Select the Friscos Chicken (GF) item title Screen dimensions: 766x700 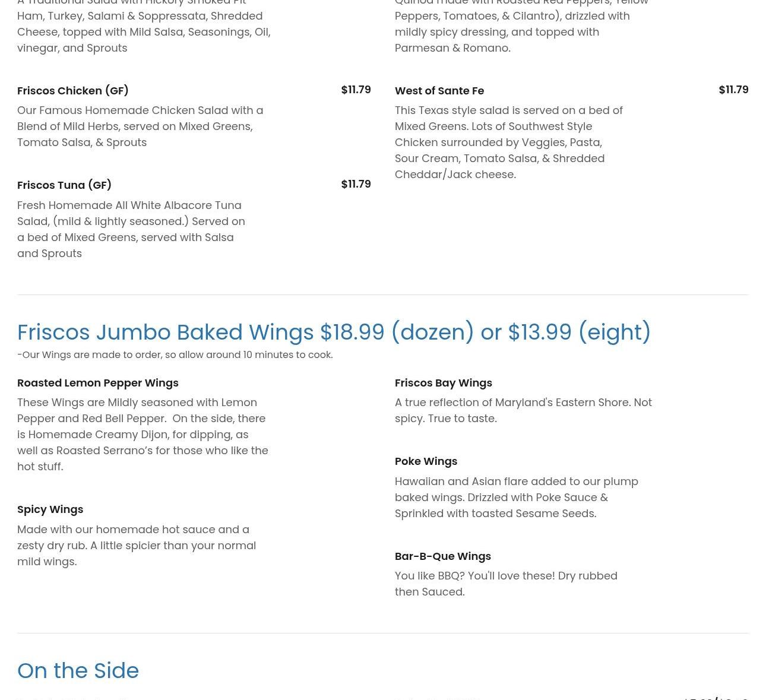click(73, 91)
